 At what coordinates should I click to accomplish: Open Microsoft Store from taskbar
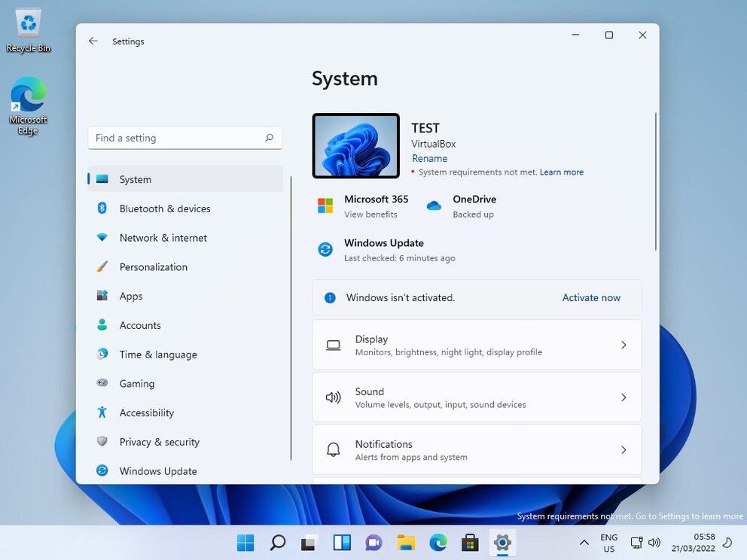[x=470, y=543]
